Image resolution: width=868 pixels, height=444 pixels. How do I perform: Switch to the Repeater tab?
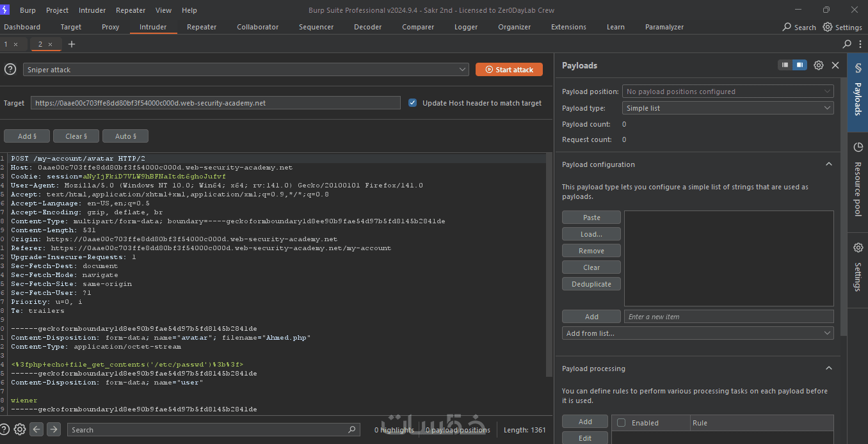pos(202,27)
